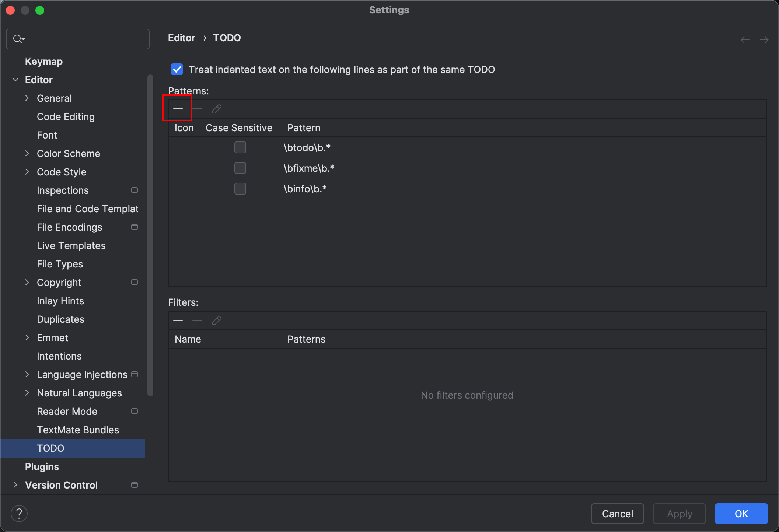This screenshot has height=532, width=779.
Task: Collapse the Editor tree section
Action: 15,80
